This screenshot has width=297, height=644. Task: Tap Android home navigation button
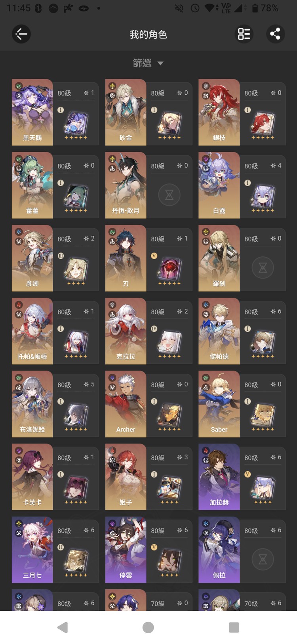click(148, 627)
